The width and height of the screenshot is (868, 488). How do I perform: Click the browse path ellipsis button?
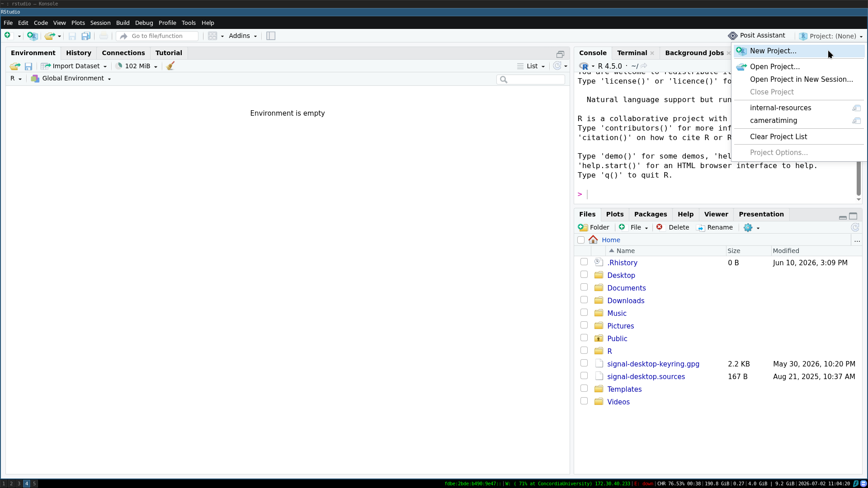pyautogui.click(x=857, y=240)
